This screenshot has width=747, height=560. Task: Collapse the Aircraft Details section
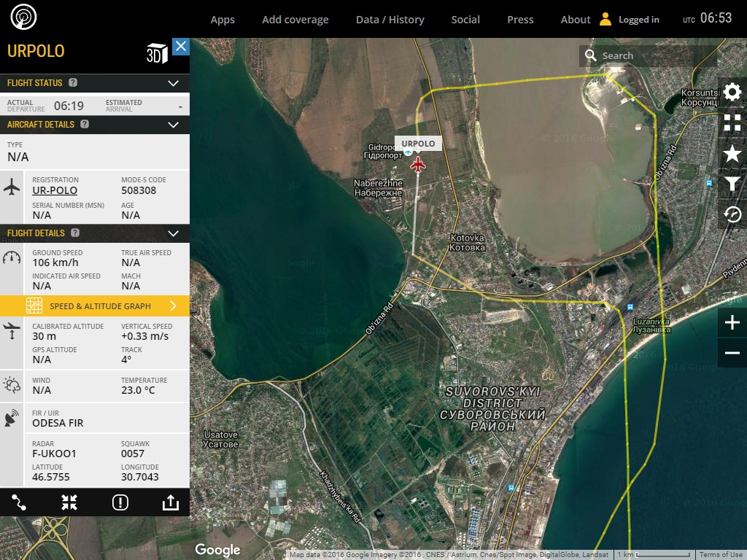(x=173, y=125)
